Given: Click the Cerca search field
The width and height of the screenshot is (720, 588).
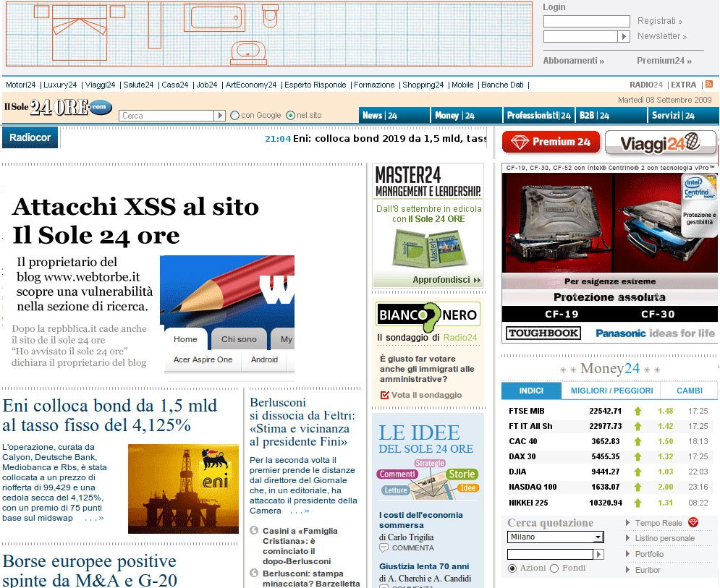Looking at the screenshot, I should click(166, 116).
